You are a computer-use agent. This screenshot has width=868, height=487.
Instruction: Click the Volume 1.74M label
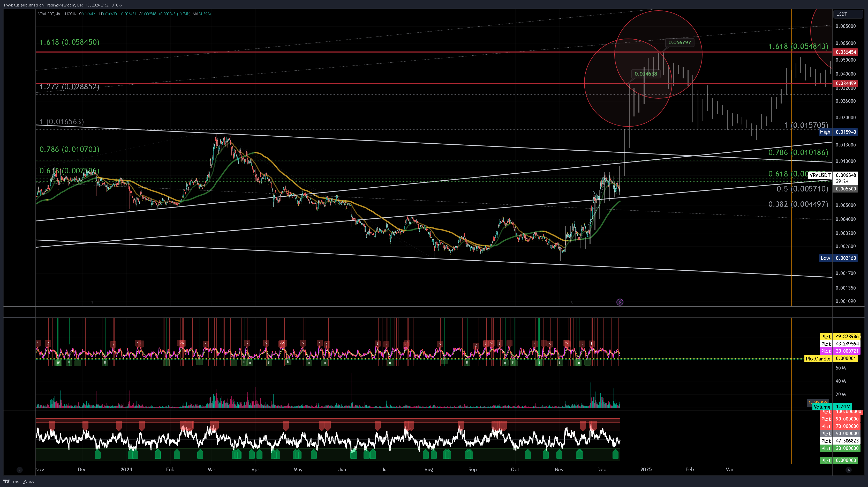(832, 407)
